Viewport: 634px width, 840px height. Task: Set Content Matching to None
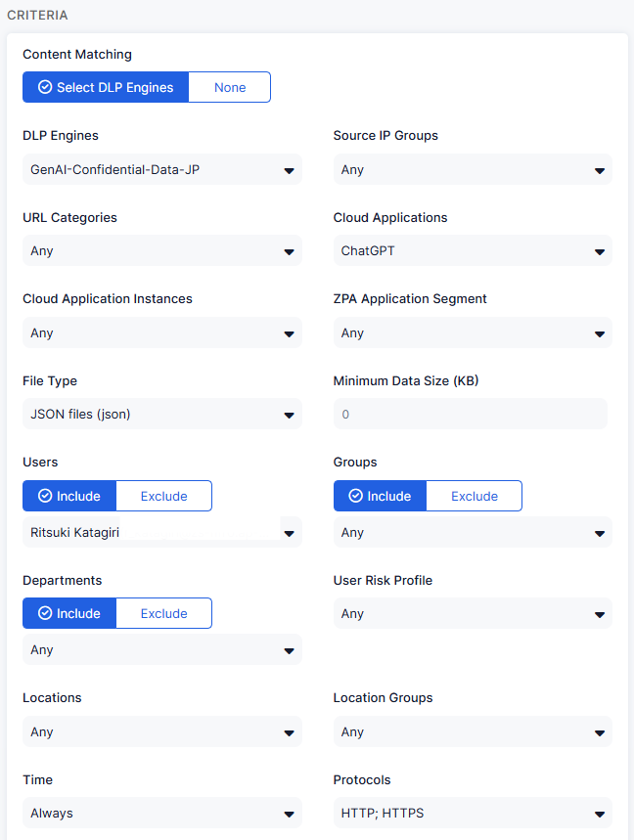click(230, 87)
